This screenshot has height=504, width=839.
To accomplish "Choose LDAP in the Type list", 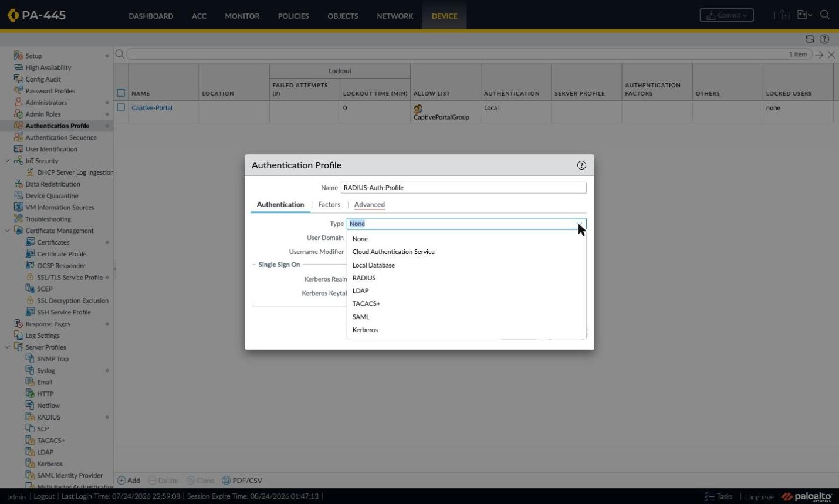I will [466, 291].
